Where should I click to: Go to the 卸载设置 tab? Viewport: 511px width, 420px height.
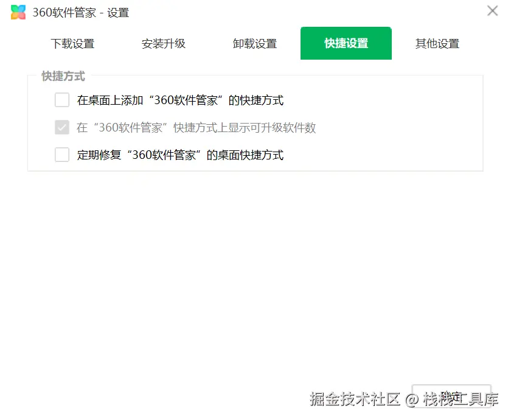[x=255, y=43]
